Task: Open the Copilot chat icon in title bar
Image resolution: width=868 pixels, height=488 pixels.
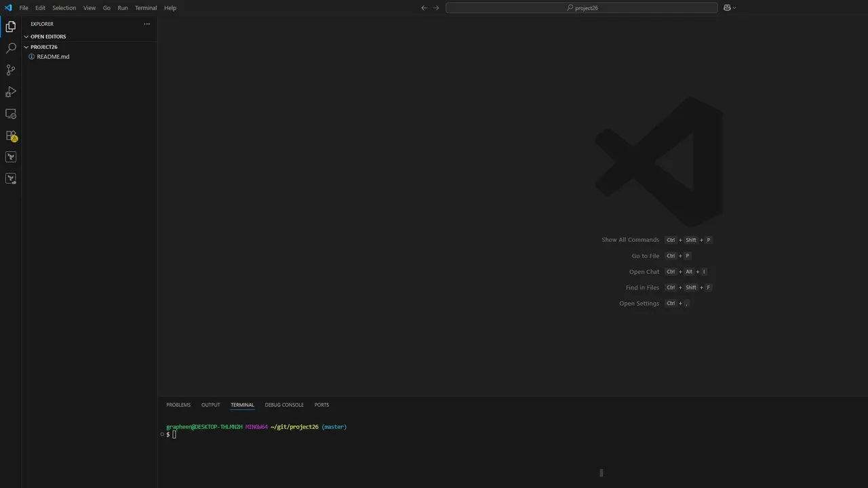Action: coord(727,8)
